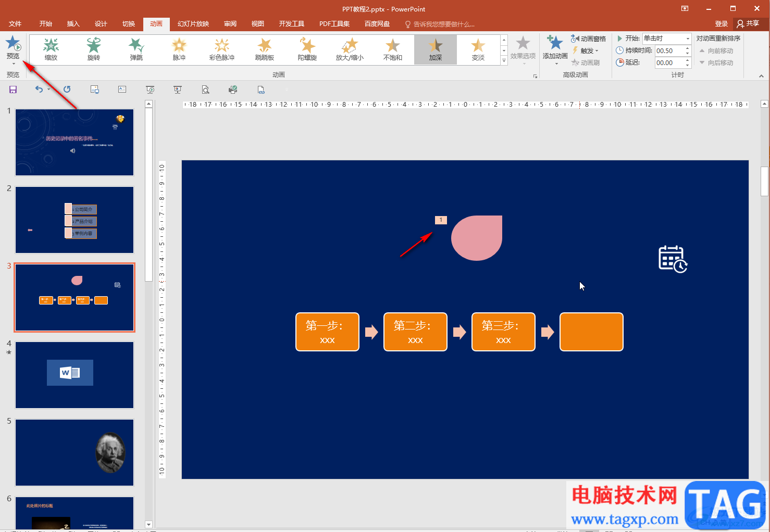Screen dimensions: 770x532
Task: Open the PDF工具集 tab
Action: (334, 24)
